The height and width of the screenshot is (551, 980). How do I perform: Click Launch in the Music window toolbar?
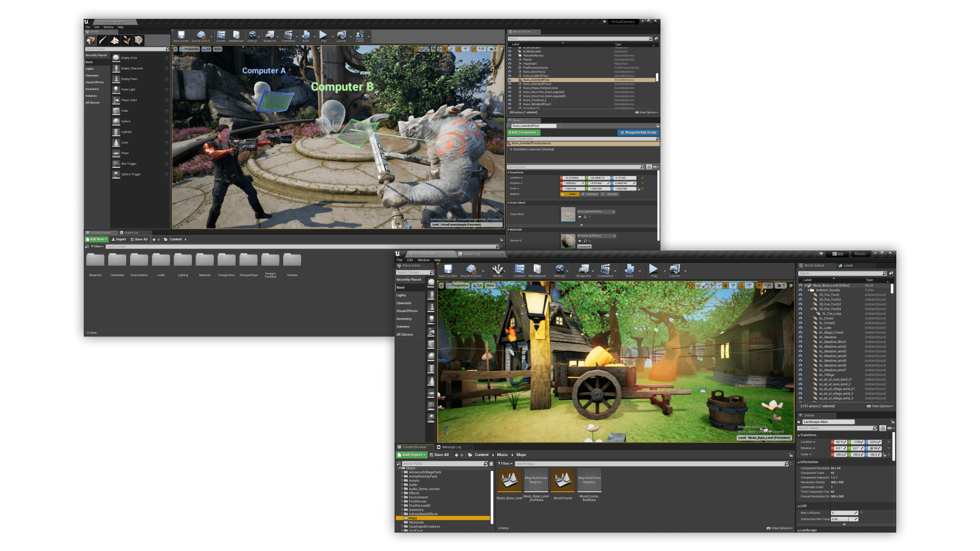coord(675,270)
